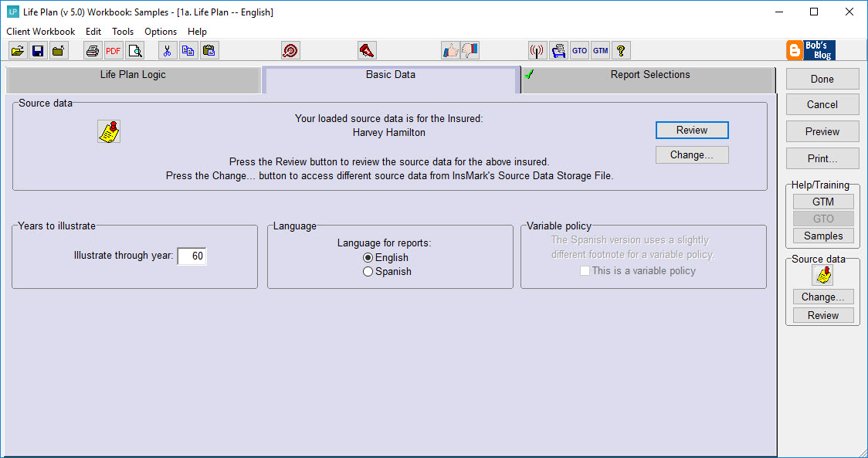This screenshot has height=458, width=868.
Task: Open Bob's Blog from the top-right icon
Action: click(811, 49)
